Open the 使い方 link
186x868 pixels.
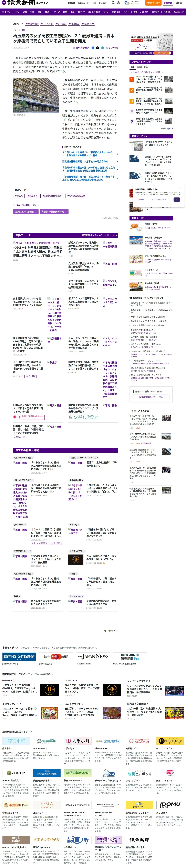pos(36,205)
